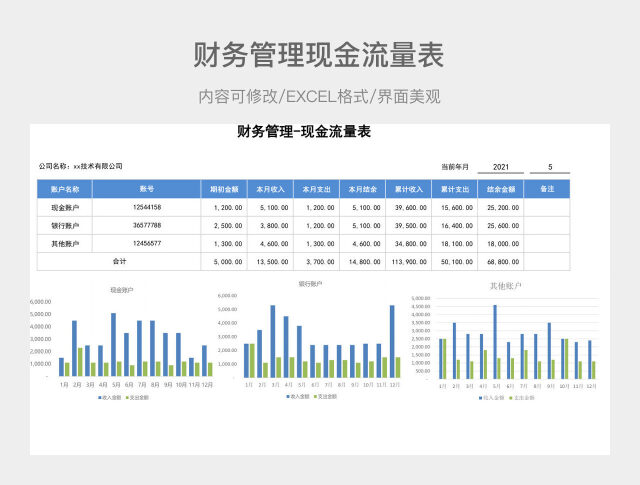The image size is (640, 485).
Task: Click the 账户名称 column header
Action: (x=65, y=189)
